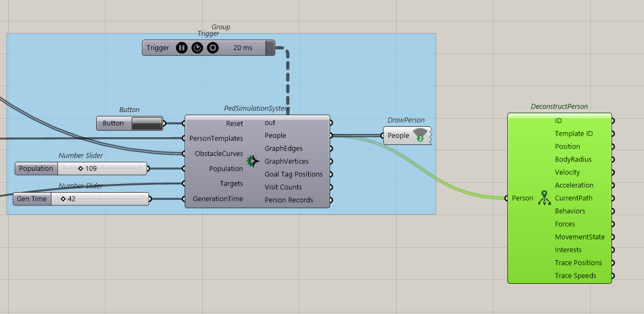Select the DeconstructPerson title label
This screenshot has height=314, width=644.
point(559,106)
